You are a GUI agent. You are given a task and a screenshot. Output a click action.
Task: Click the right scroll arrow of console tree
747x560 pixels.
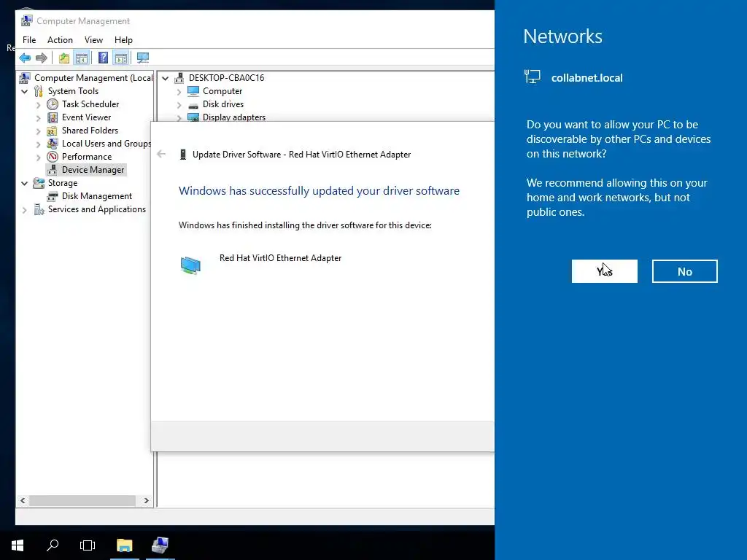[x=146, y=500]
